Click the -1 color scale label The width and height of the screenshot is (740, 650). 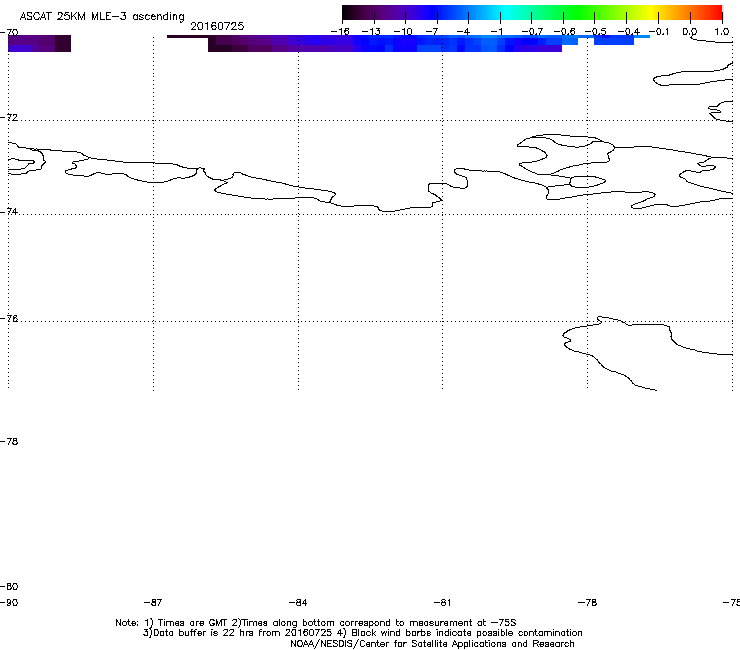(496, 32)
